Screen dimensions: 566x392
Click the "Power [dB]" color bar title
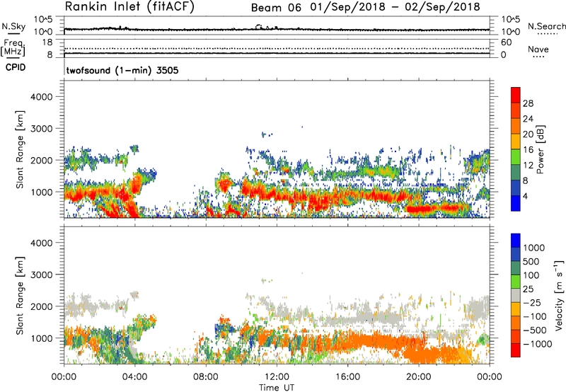(540, 149)
